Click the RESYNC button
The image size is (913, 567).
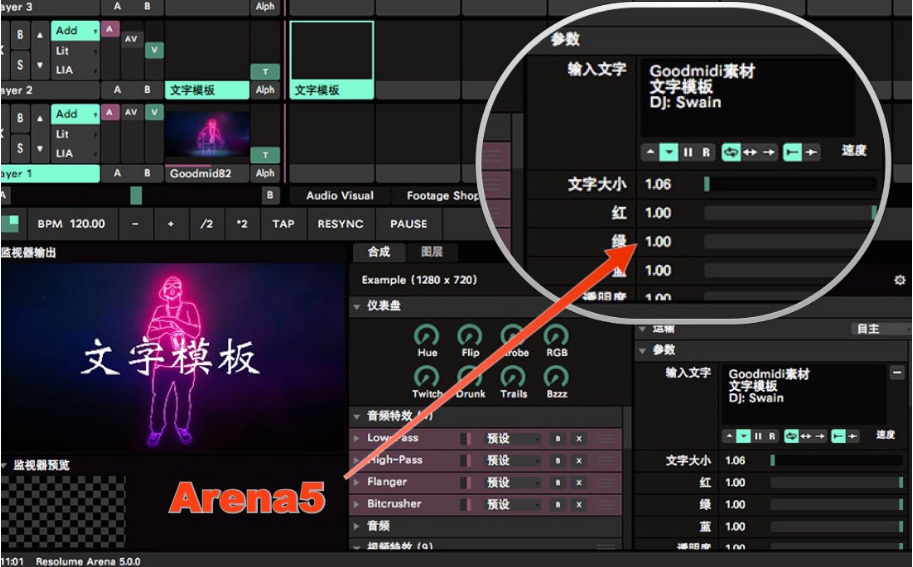[340, 224]
